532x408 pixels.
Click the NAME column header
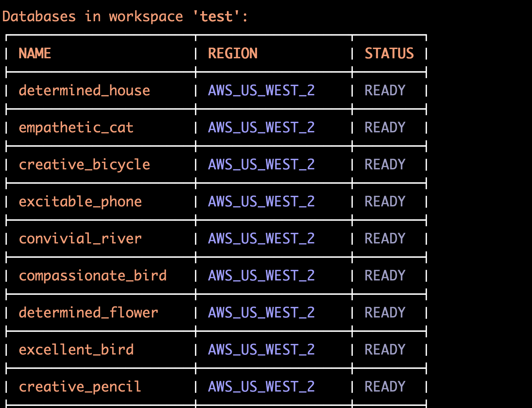click(x=35, y=53)
